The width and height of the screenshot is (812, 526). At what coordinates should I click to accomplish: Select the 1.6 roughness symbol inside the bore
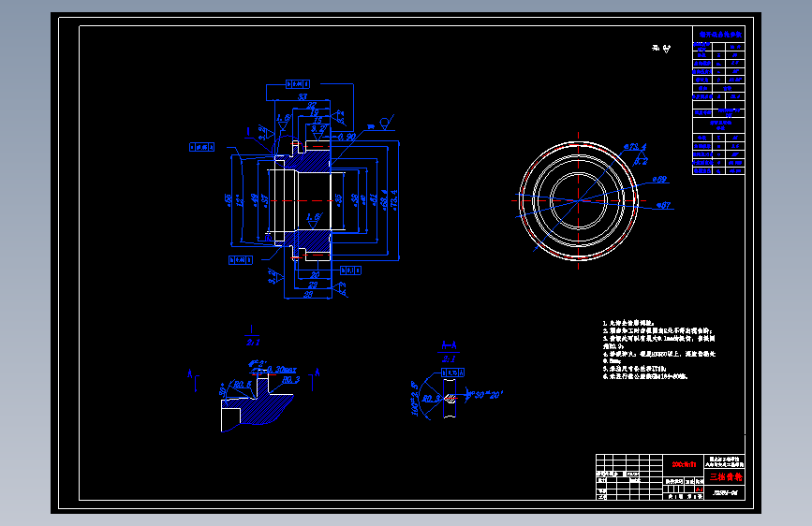[314, 221]
